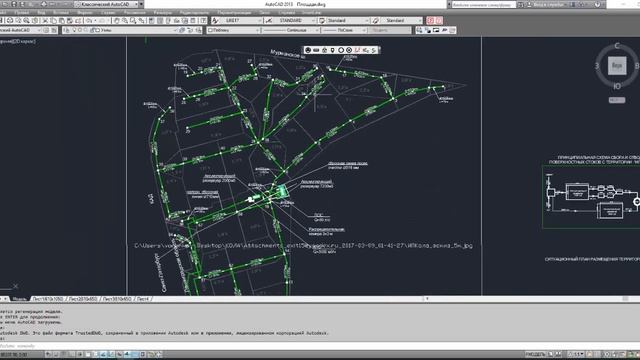Screen dimensions: 640x360
Task: Open the Layer States Manager icon
Action: click(x=198, y=30)
